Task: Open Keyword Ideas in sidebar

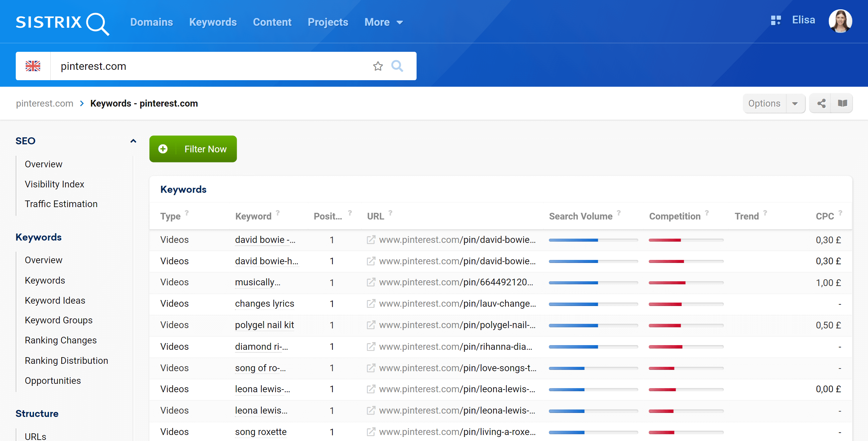Action: (x=55, y=300)
